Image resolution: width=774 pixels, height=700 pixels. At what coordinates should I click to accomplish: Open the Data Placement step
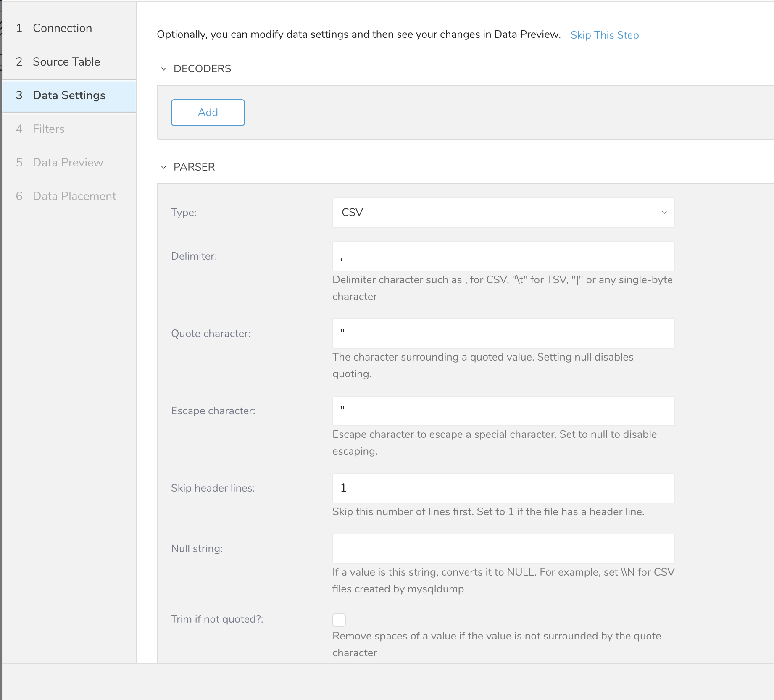click(74, 196)
